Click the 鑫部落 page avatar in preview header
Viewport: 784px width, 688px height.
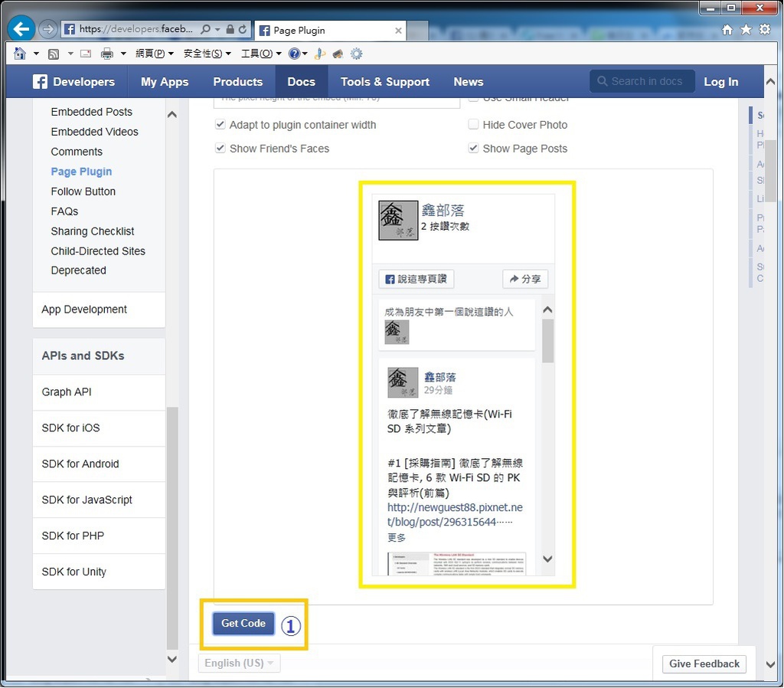[398, 220]
